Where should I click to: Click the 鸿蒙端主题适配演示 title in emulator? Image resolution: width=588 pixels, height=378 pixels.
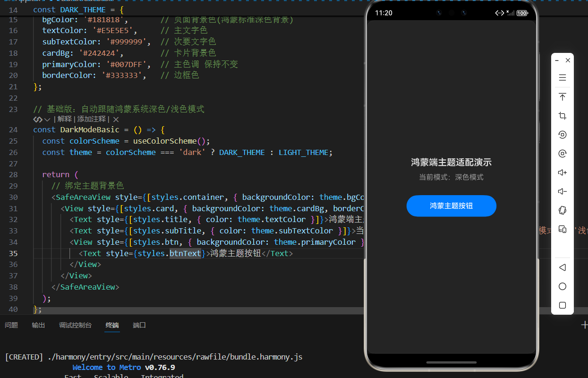click(x=451, y=163)
